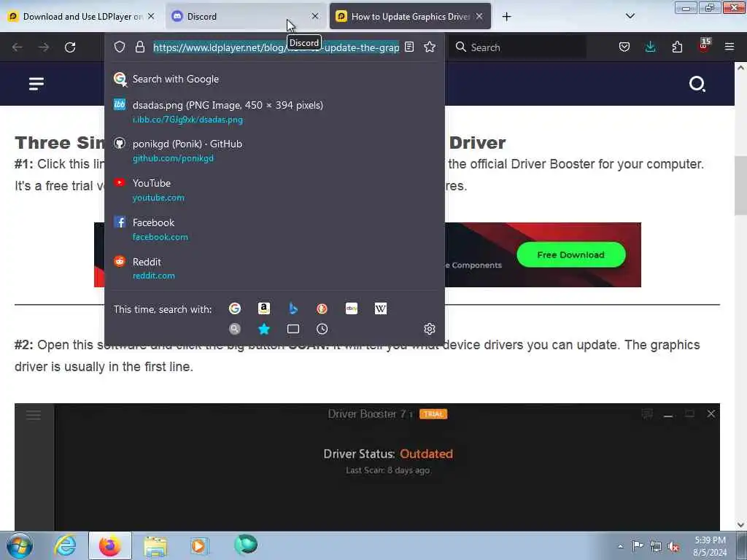Image resolution: width=747 pixels, height=560 pixels.
Task: Search this time with Wikipedia
Action: coord(381,308)
